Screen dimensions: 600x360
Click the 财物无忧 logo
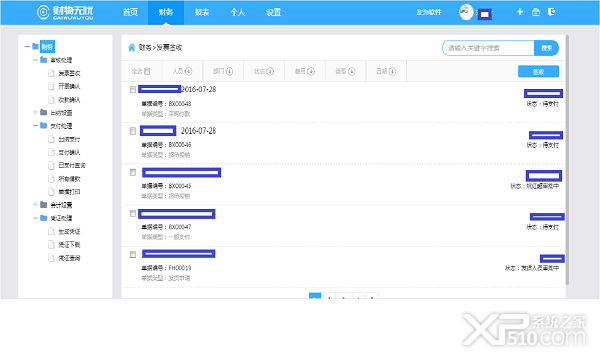[x=65, y=12]
